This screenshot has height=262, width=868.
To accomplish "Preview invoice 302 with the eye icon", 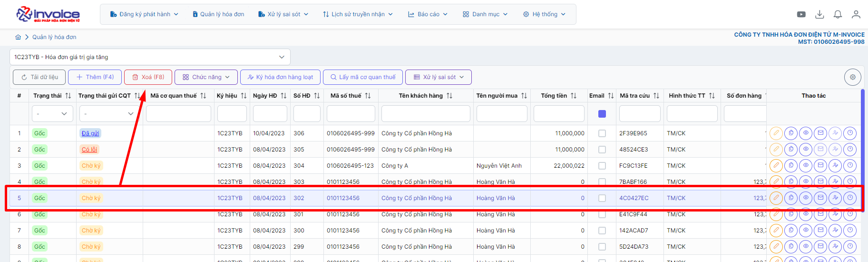I will tap(806, 198).
